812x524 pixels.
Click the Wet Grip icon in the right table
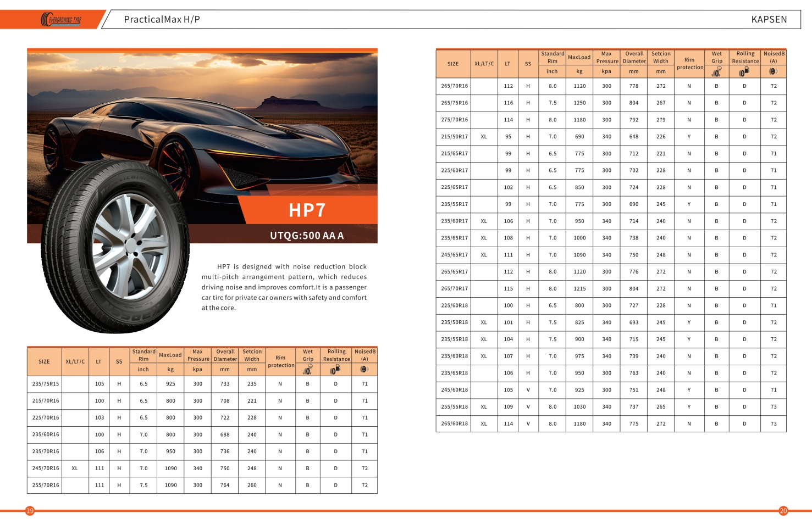pyautogui.click(x=717, y=71)
